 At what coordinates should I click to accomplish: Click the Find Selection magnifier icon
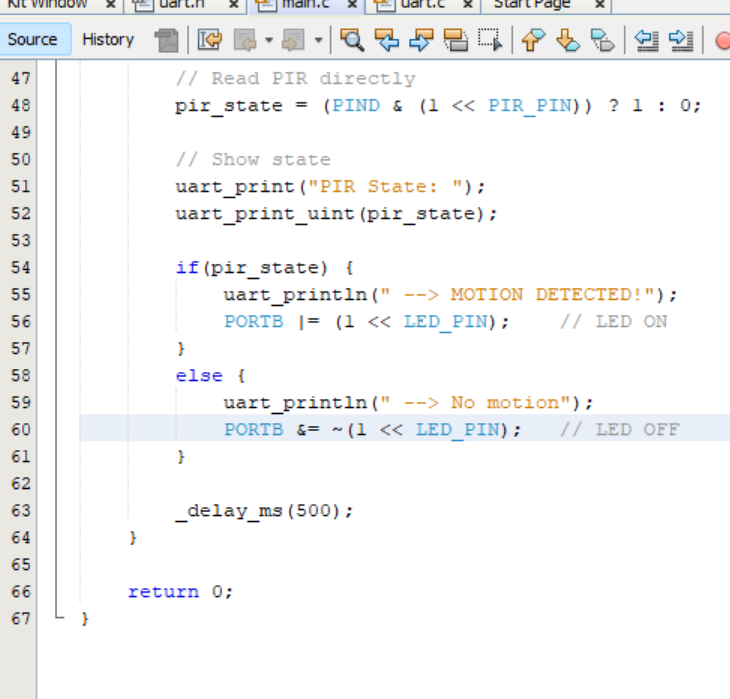click(352, 40)
